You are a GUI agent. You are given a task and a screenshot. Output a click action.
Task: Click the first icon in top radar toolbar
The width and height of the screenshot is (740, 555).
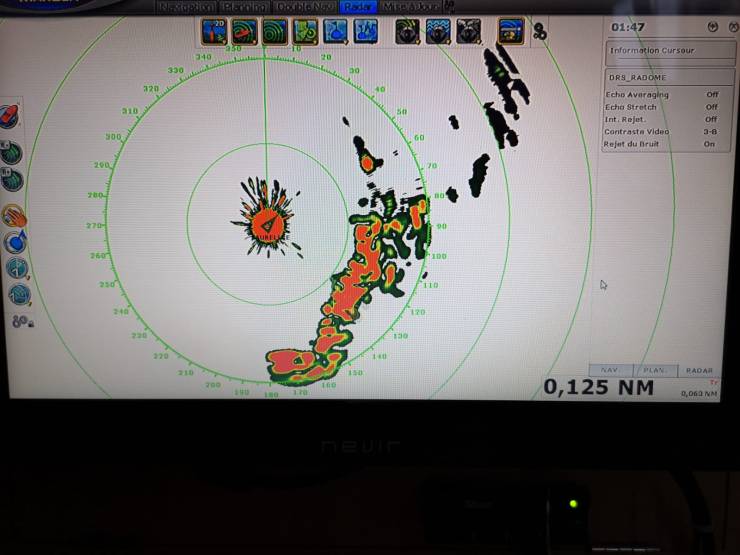[x=214, y=32]
